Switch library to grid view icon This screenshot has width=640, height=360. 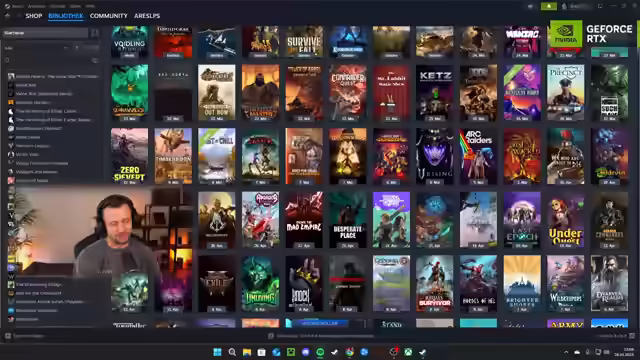point(95,33)
